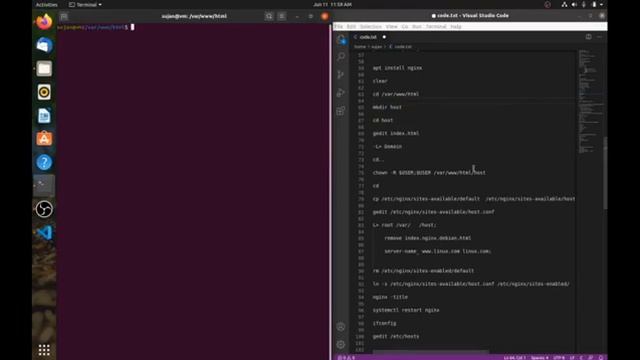Viewport: 640px width, 360px height.
Task: Open Files manager from the dock
Action: point(44,69)
